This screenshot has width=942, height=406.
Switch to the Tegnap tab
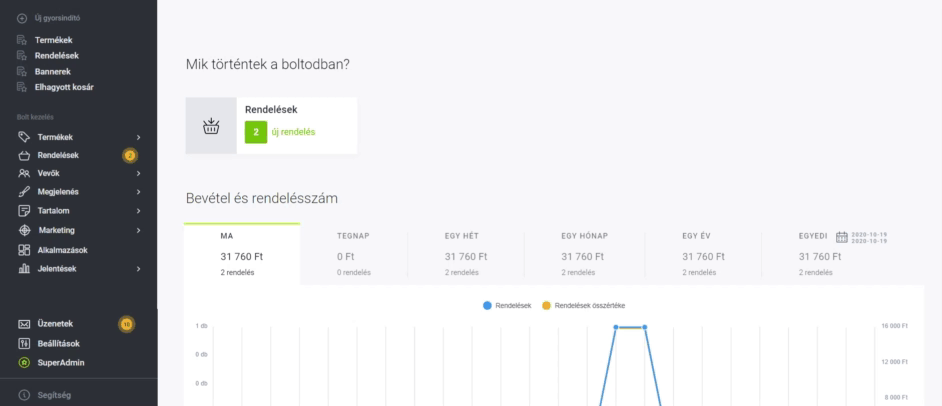coord(353,254)
